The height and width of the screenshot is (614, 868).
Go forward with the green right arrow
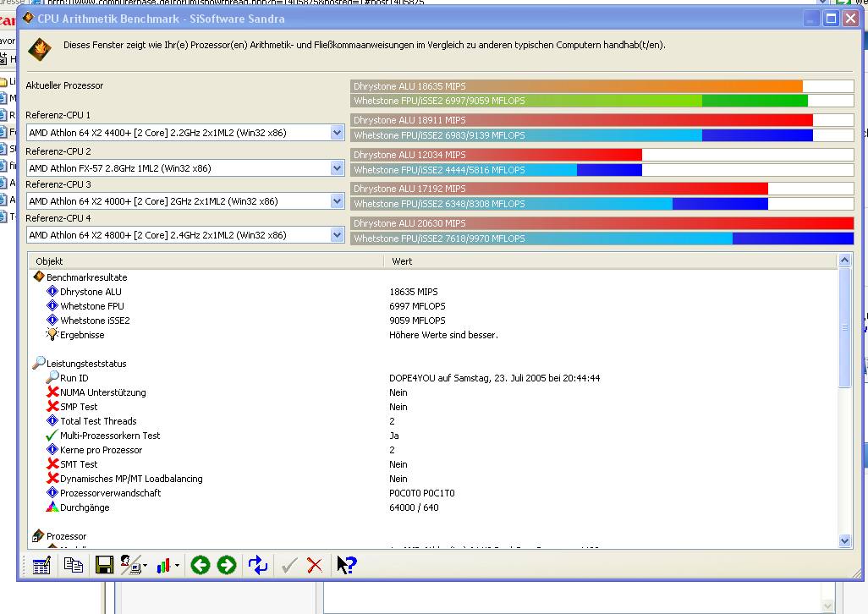(227, 565)
